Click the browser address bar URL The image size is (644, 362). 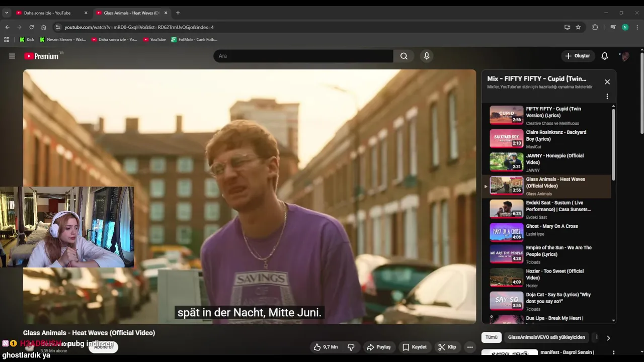(x=139, y=27)
